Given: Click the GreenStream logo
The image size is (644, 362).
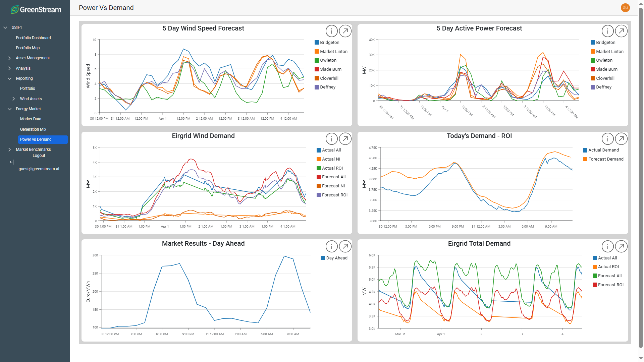Looking at the screenshot, I should [x=36, y=10].
